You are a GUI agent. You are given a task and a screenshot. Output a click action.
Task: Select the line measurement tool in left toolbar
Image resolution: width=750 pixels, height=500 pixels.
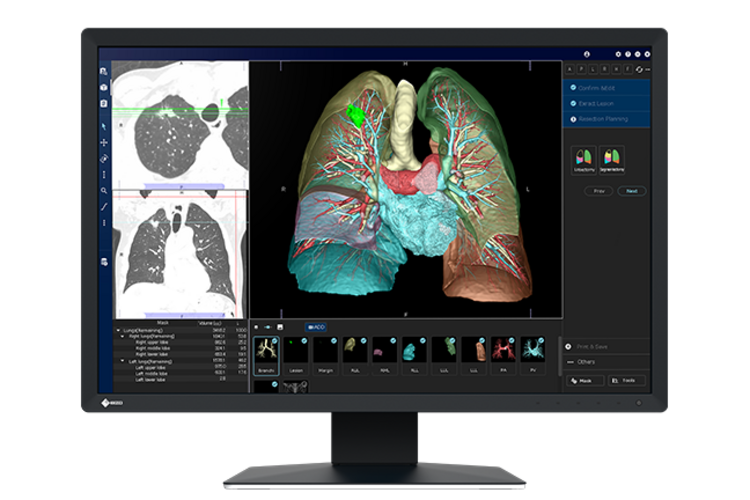[x=105, y=206]
